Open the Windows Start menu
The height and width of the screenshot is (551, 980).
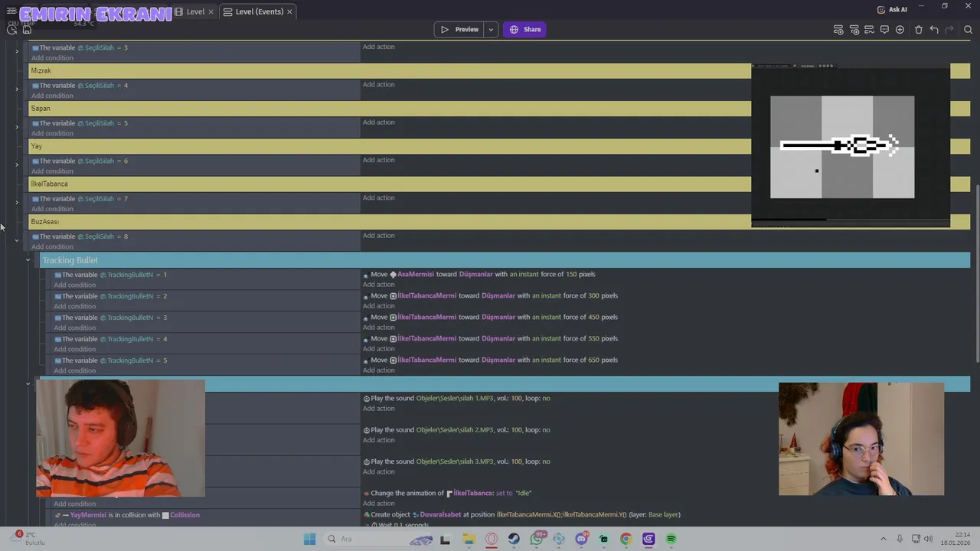pos(309,539)
